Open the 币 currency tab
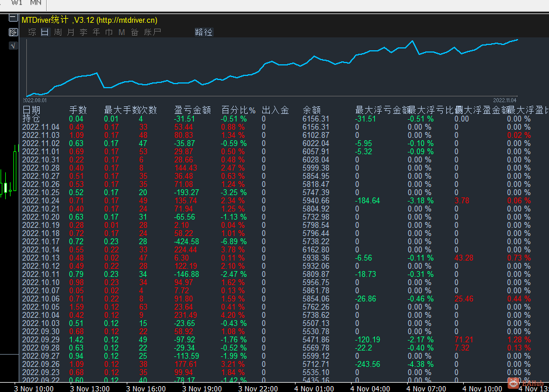Screen dimensions: 549x392 pyautogui.click(x=109, y=32)
